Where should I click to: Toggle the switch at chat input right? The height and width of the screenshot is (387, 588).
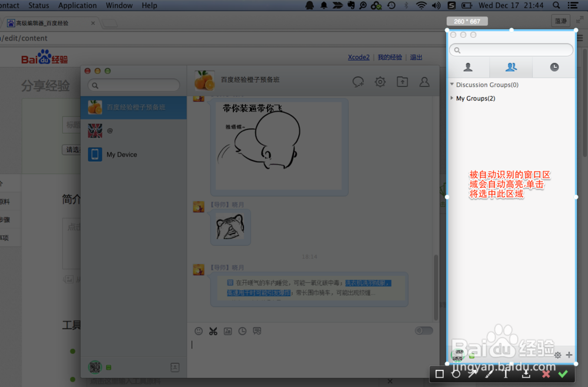pyautogui.click(x=424, y=331)
